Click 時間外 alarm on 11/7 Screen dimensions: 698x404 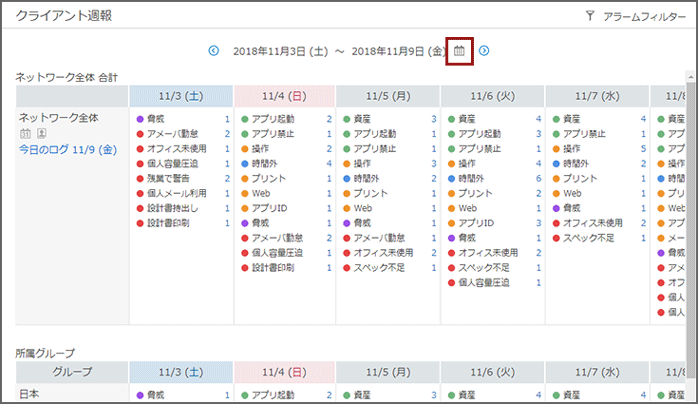pos(576,164)
